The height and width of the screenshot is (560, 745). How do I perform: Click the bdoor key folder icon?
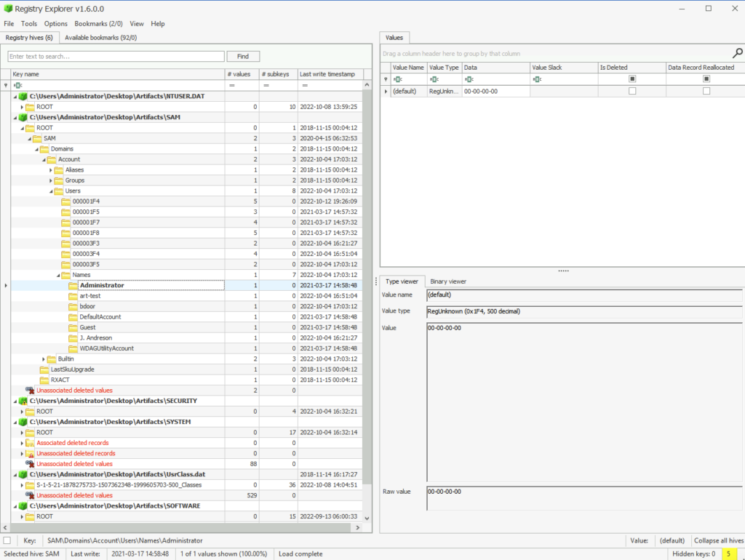[73, 306]
